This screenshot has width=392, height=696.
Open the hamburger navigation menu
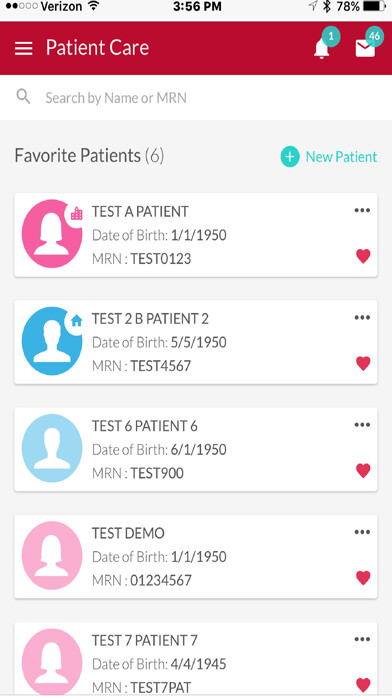click(x=24, y=48)
